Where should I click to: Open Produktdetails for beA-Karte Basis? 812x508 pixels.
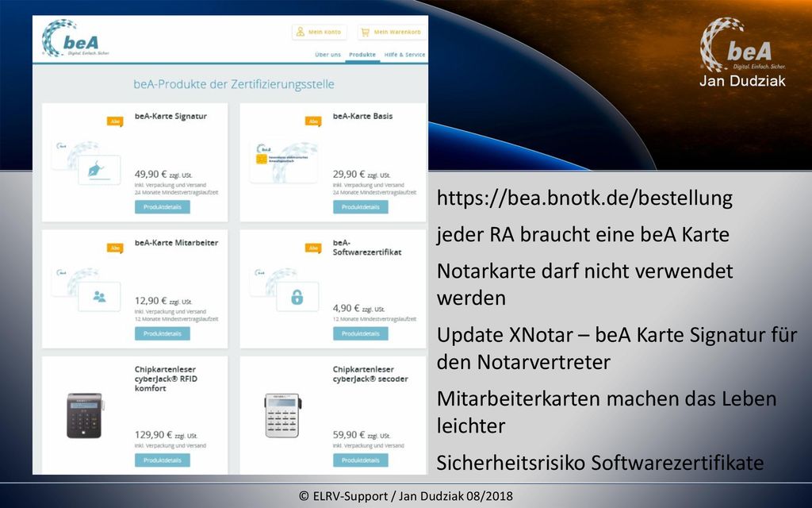tap(361, 207)
